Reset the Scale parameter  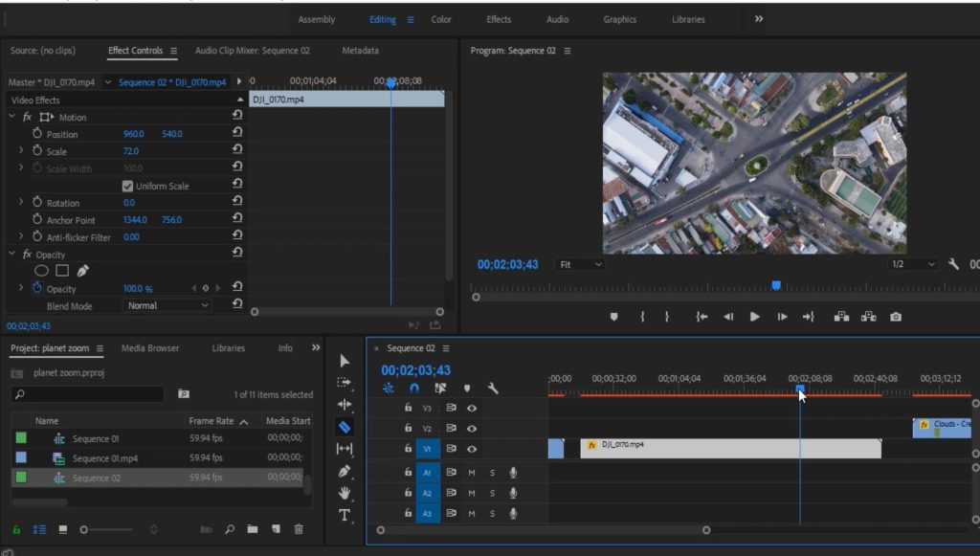pyautogui.click(x=237, y=151)
